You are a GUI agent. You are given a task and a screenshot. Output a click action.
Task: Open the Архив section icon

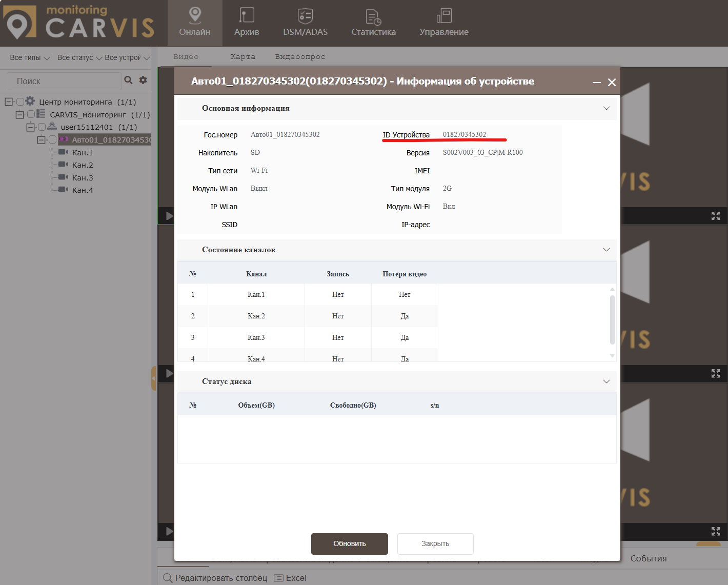246,15
